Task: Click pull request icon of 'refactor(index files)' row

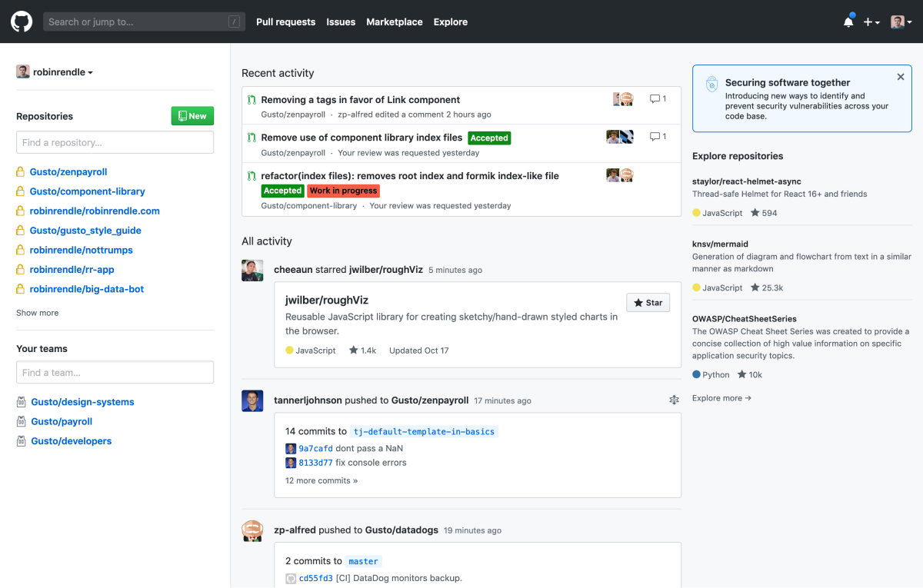Action: 252,176
